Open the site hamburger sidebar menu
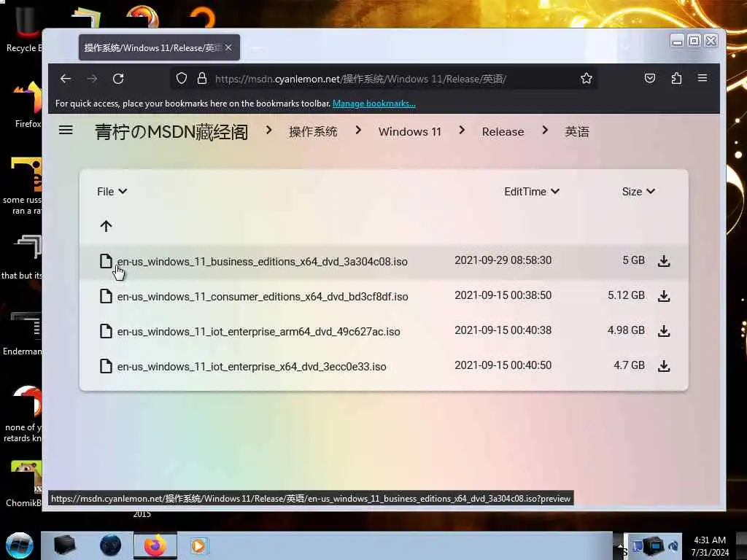Viewport: 747px width, 560px height. click(66, 130)
